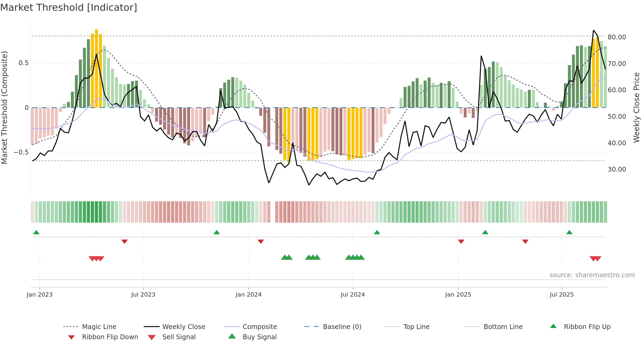This screenshot has height=362, width=644.
Task: Click the red triangle icon beside Sell Signal
Action: 152,337
